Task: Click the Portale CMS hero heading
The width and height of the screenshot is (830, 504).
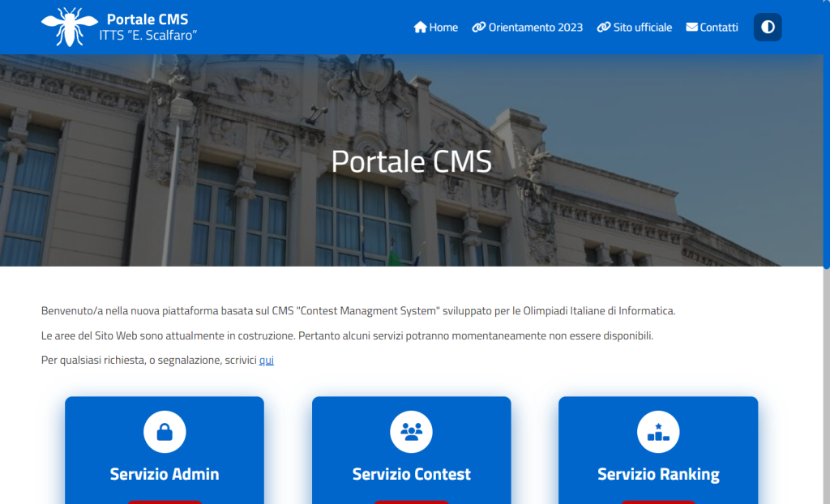Action: tap(411, 161)
